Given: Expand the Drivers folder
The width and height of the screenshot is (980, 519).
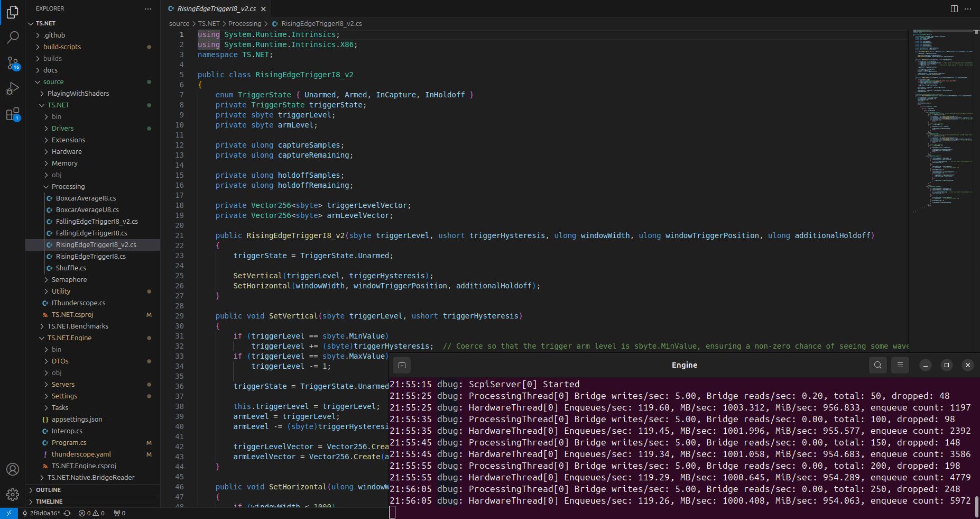Looking at the screenshot, I should (62, 129).
